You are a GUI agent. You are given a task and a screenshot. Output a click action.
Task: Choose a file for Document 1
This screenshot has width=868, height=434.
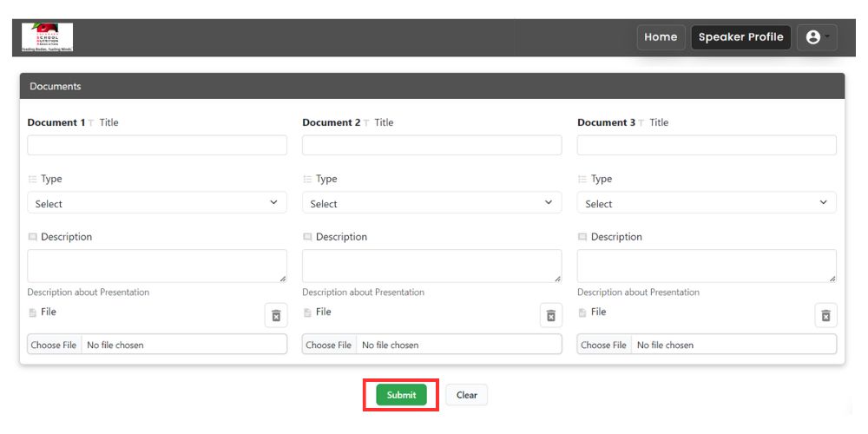pos(54,345)
